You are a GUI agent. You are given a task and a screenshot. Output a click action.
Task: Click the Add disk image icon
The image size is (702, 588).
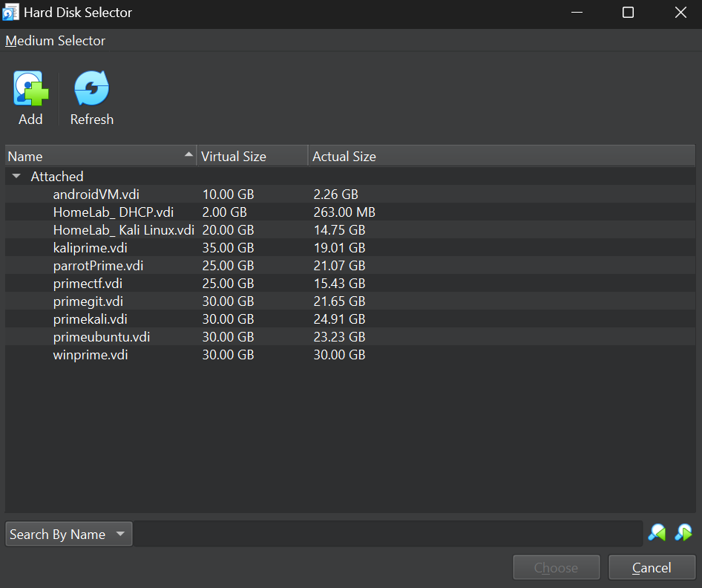tap(30, 90)
